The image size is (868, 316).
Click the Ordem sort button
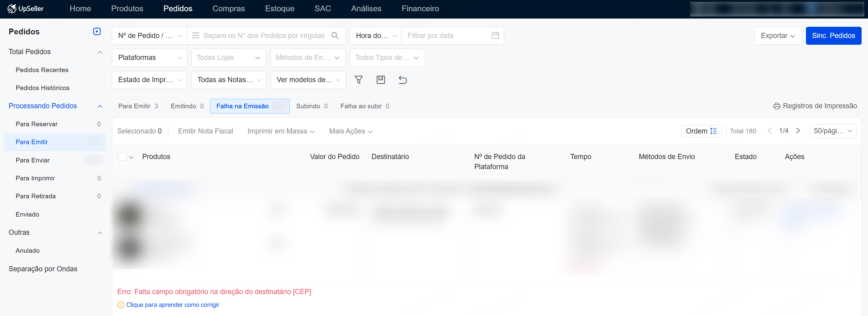pos(701,131)
